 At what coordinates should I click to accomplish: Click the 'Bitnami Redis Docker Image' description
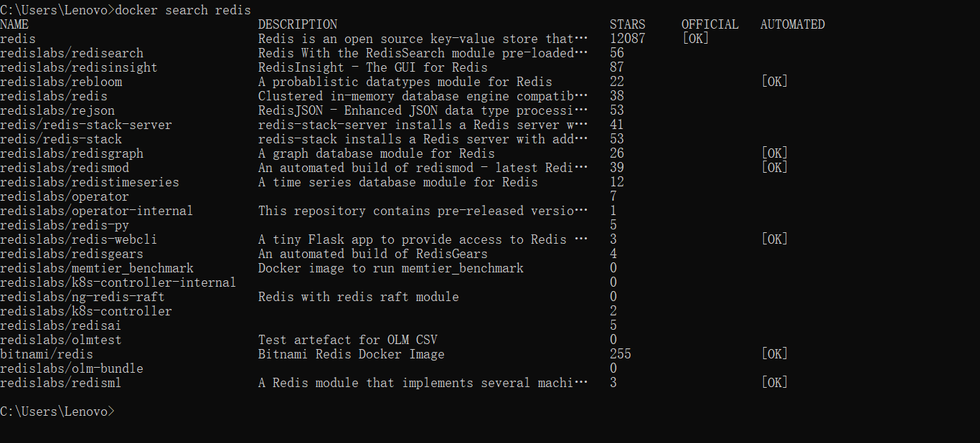click(352, 354)
